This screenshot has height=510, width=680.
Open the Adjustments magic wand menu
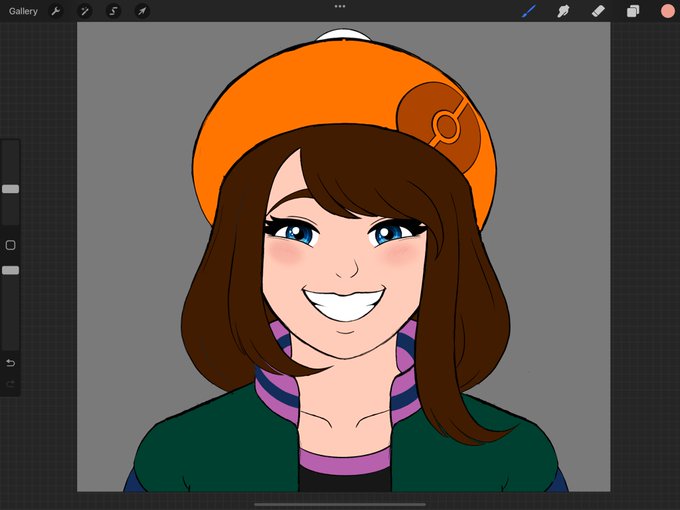click(85, 11)
